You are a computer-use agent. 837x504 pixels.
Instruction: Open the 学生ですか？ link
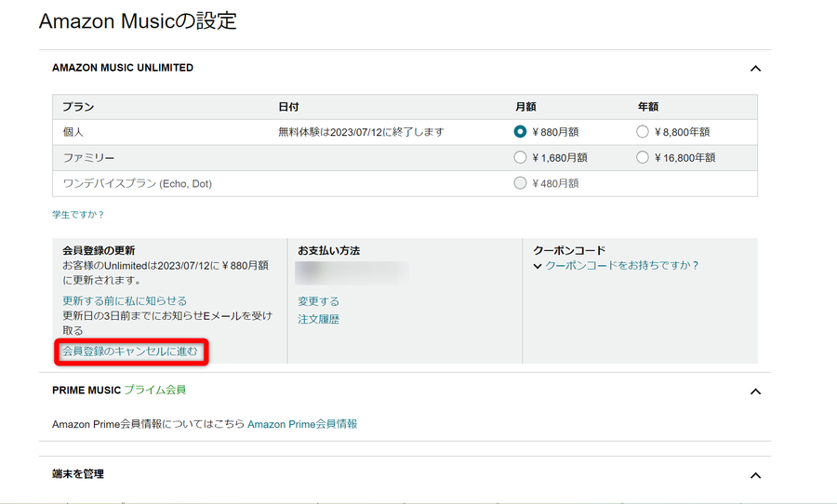click(x=78, y=215)
